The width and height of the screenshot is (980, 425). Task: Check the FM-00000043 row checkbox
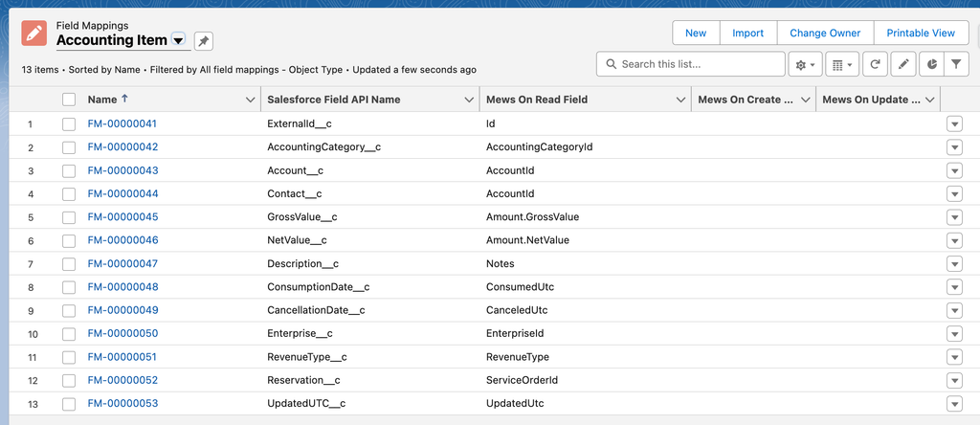(x=69, y=170)
